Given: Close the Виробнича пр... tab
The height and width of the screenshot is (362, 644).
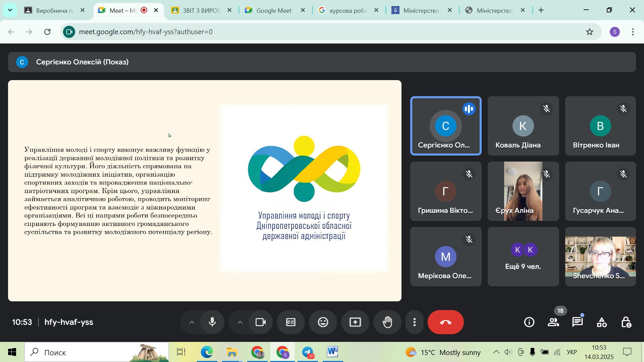Looking at the screenshot, I should (x=83, y=10).
